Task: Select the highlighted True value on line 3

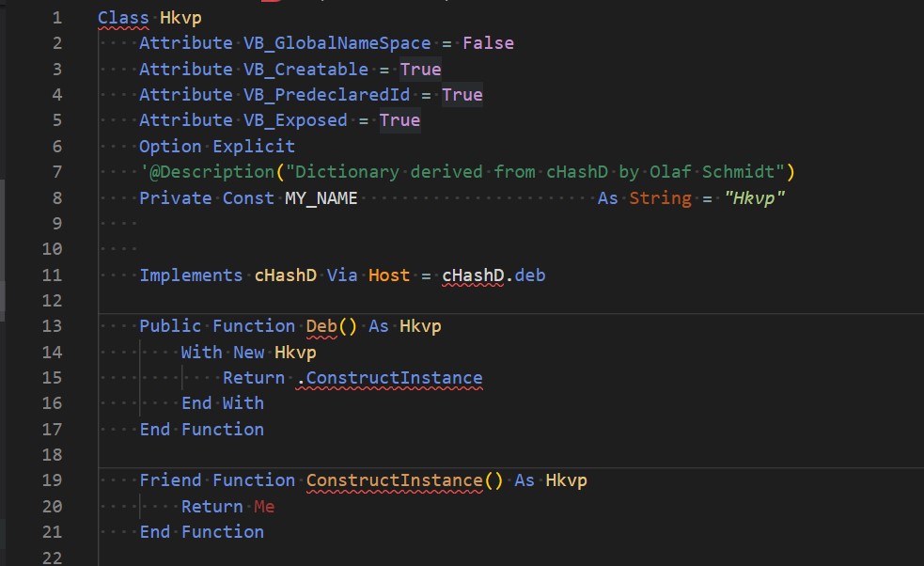Action: pyautogui.click(x=420, y=69)
